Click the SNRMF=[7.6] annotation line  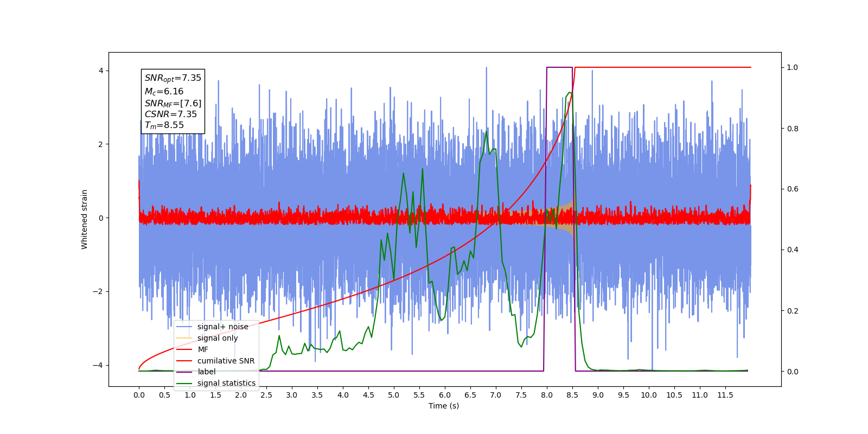pos(173,103)
